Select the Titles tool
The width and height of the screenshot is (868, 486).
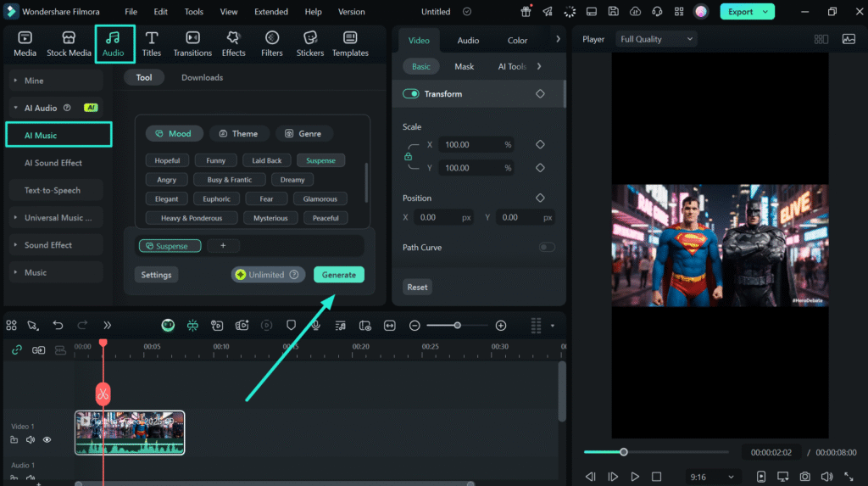coord(152,44)
